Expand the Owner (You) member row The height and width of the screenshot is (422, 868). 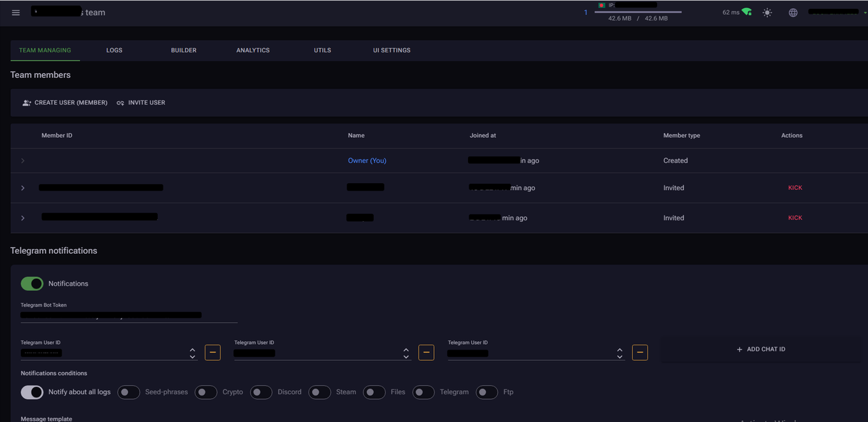pos(23,161)
